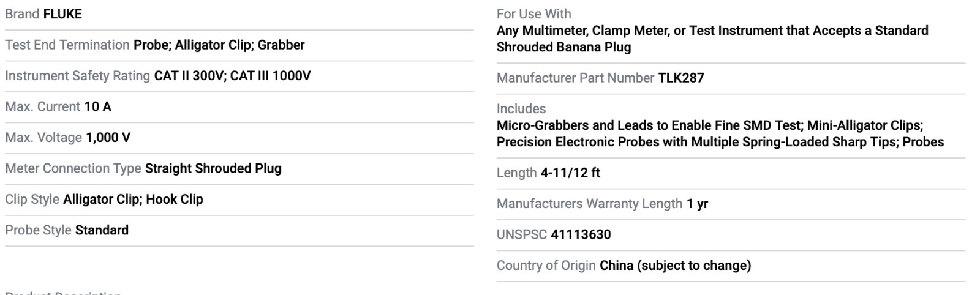Click the Straight Shrouded Plug connection type
Image resolution: width=980 pixels, height=295 pixels.
tap(213, 169)
